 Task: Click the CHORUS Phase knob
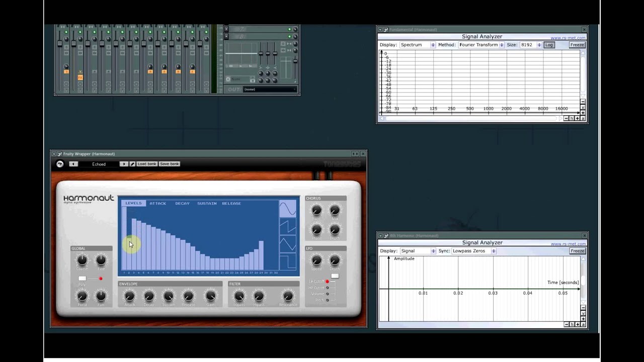316,230
